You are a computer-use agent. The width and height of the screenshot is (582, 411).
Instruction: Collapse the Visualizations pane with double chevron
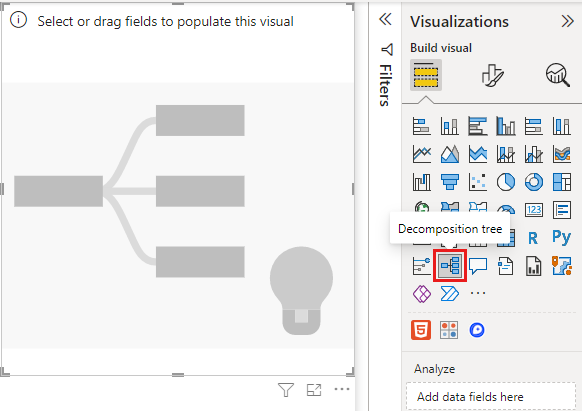pos(568,22)
